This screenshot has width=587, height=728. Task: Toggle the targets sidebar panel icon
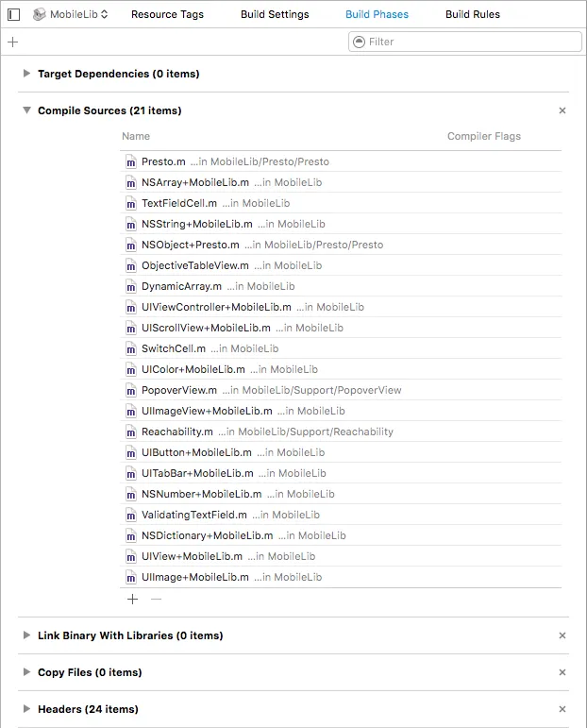pyautogui.click(x=13, y=14)
